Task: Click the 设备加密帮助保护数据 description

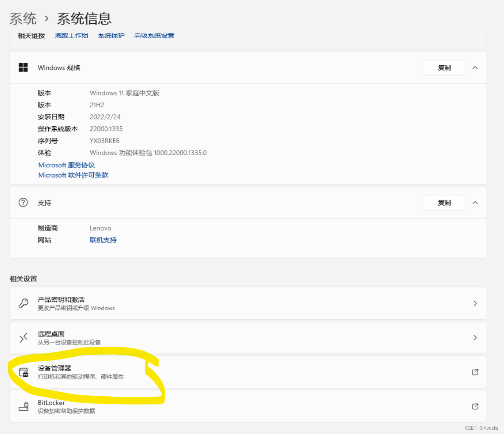Action: tap(66, 411)
